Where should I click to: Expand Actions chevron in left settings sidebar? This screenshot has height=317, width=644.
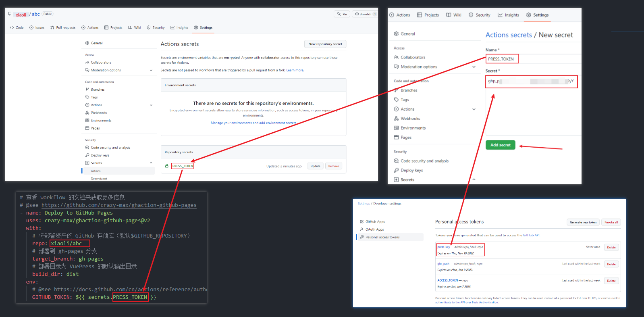point(151,105)
